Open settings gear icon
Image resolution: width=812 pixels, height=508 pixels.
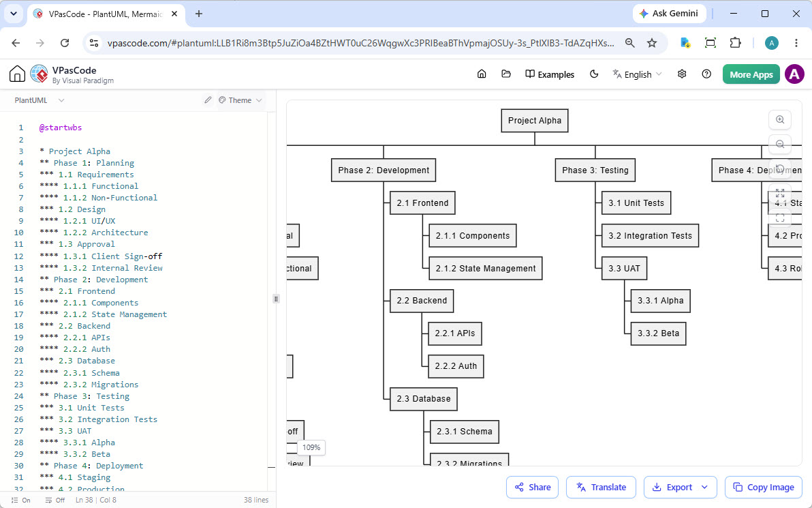[x=682, y=74]
